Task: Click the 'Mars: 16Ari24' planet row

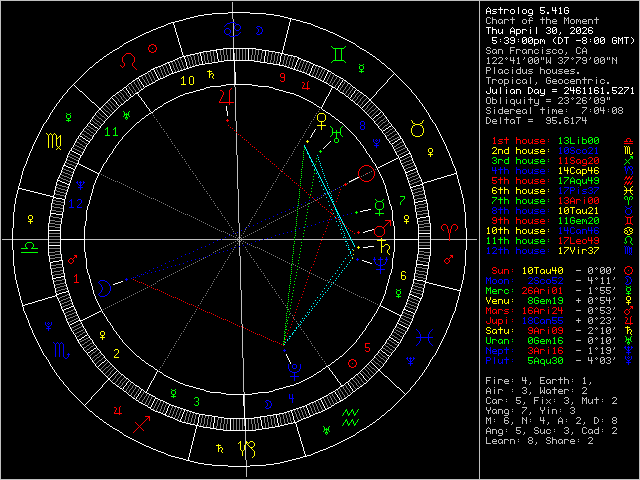Action: pyautogui.click(x=551, y=311)
